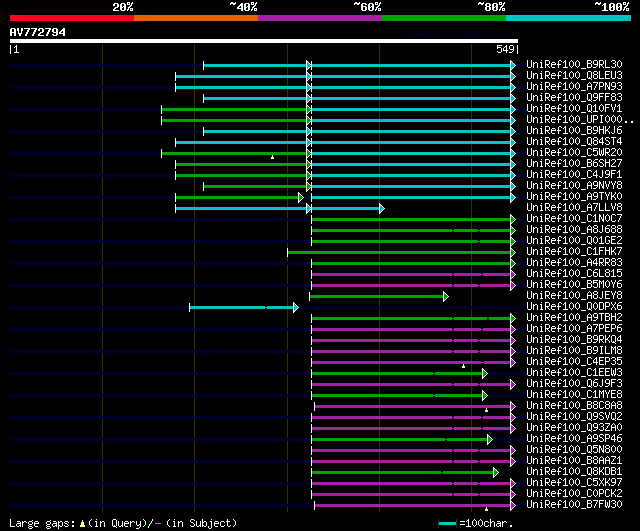Image resolution: width=640 pixels, height=531 pixels.
Task: Choose hit UniRef100_A7PEP6
Action: coord(574,329)
